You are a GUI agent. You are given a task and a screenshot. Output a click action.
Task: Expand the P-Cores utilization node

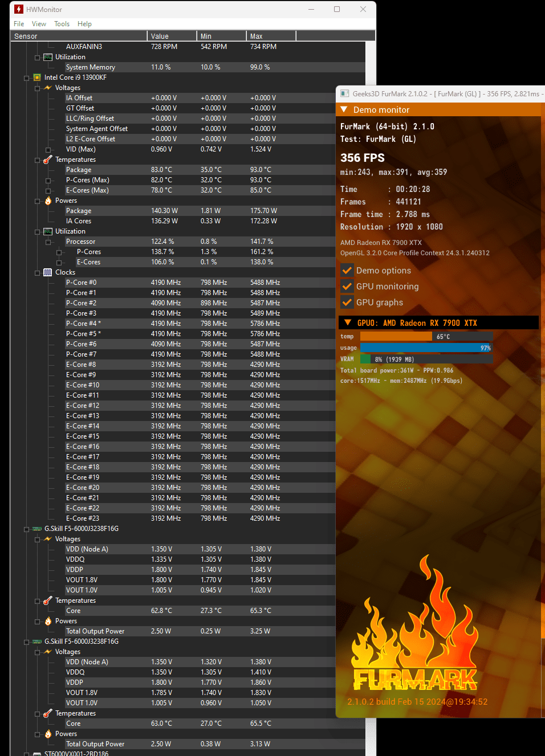59,252
